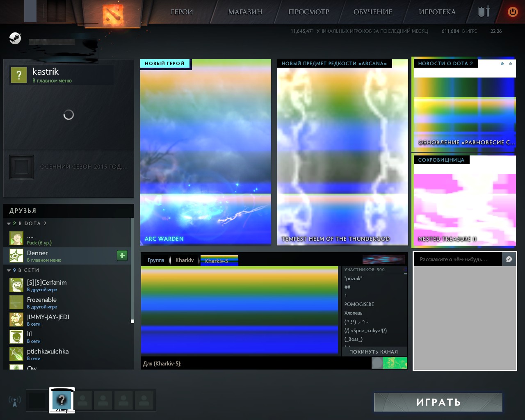525x420 pixels.
Task: Click the 611,684 В ИГРЕ counter
Action: tap(459, 31)
